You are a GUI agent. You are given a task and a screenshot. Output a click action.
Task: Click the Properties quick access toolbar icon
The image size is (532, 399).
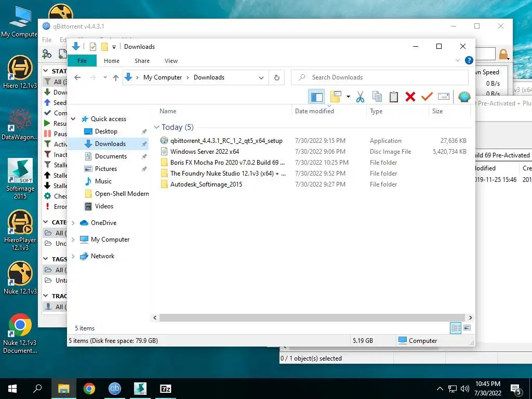coord(92,47)
